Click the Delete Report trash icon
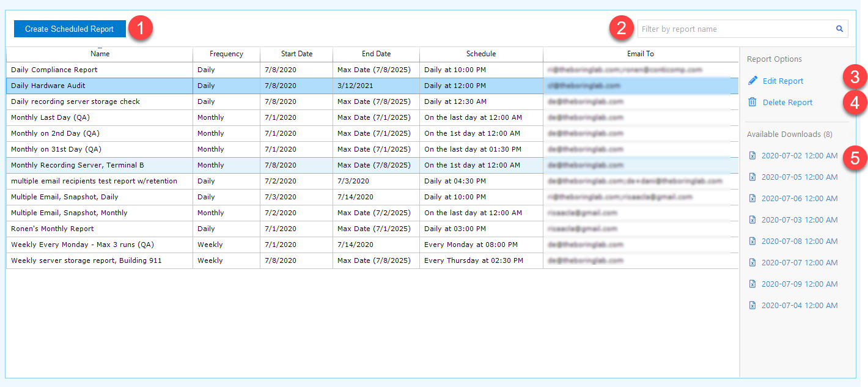Screen dimensions: 868x387 point(752,102)
